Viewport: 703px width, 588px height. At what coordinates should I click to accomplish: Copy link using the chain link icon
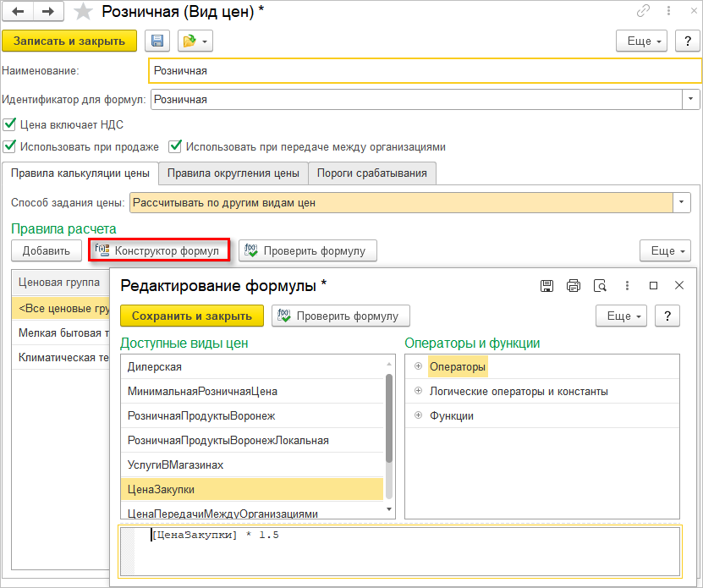pos(643,11)
